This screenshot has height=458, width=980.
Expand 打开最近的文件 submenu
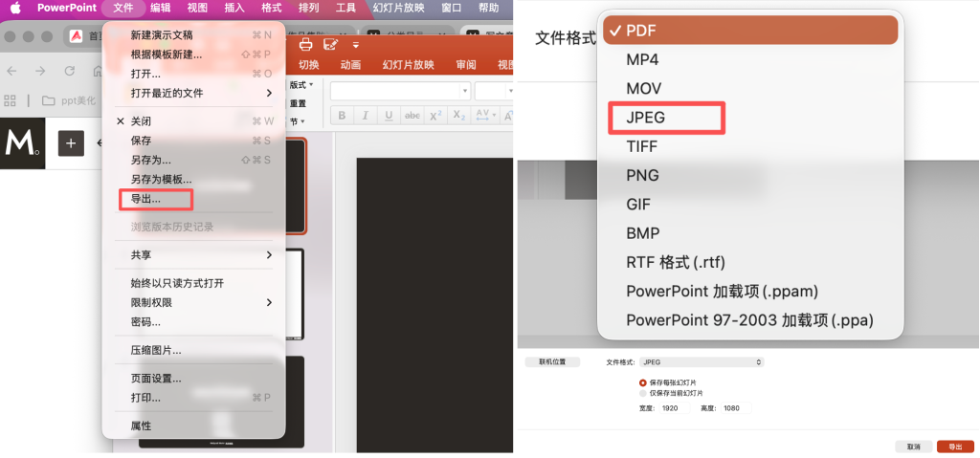click(269, 93)
